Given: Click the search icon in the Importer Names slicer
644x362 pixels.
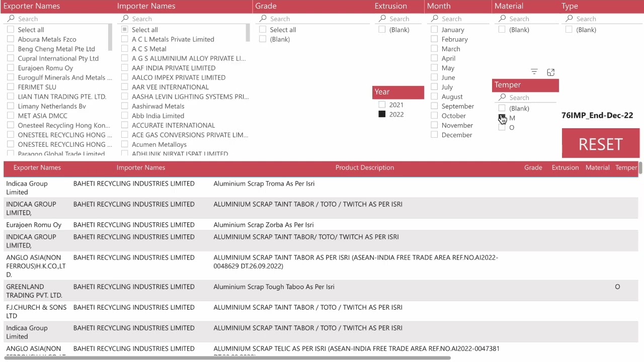Looking at the screenshot, I should click(x=125, y=19).
